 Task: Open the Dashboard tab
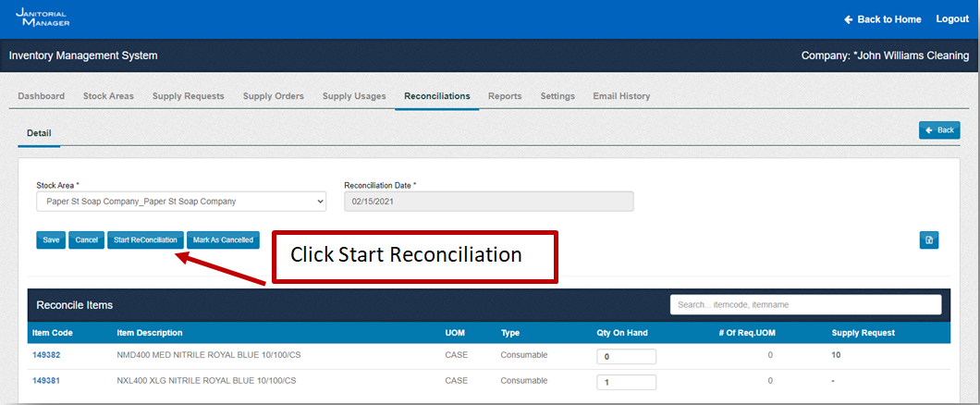click(x=42, y=96)
